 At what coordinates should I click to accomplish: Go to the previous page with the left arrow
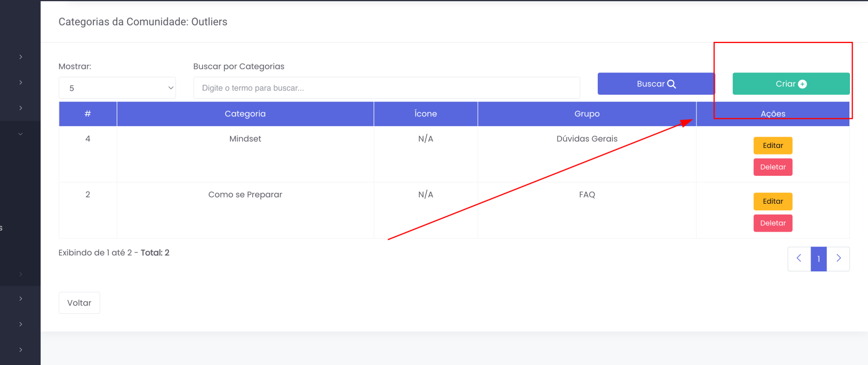tap(799, 258)
